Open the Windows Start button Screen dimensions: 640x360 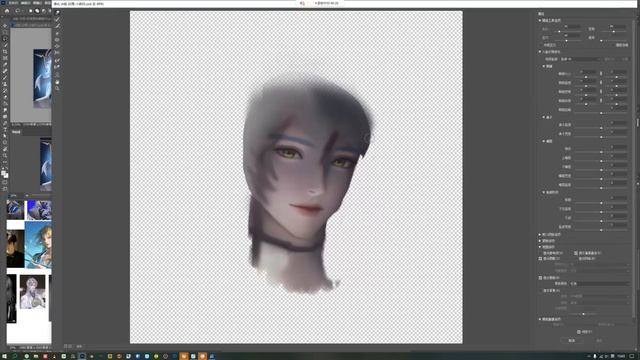coord(4,356)
